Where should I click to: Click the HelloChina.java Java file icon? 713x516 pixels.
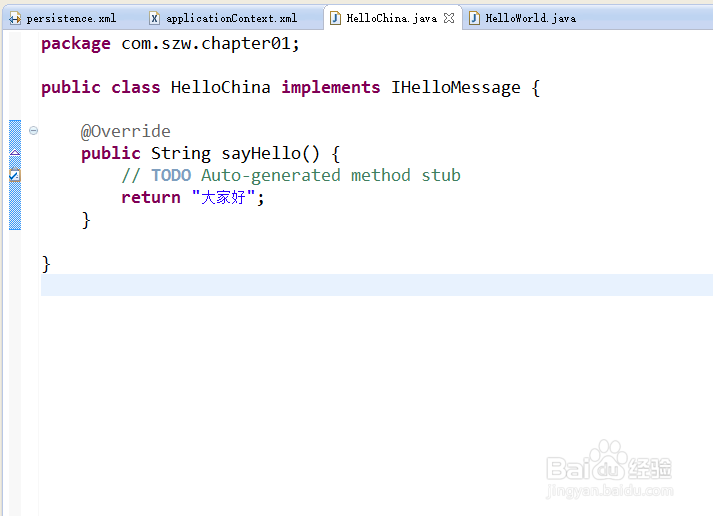coord(335,18)
